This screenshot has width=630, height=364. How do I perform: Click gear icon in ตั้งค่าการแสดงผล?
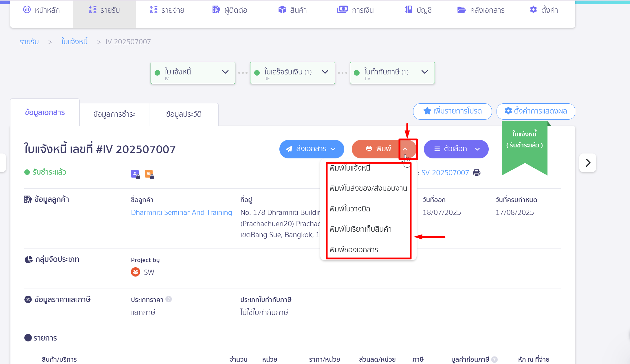508,111
